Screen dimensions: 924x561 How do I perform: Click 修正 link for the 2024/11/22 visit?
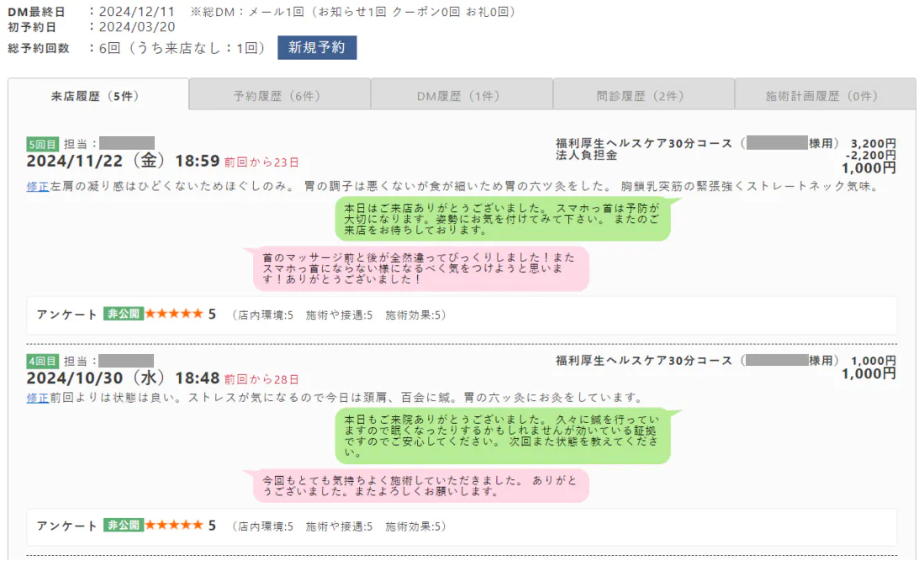(37, 187)
